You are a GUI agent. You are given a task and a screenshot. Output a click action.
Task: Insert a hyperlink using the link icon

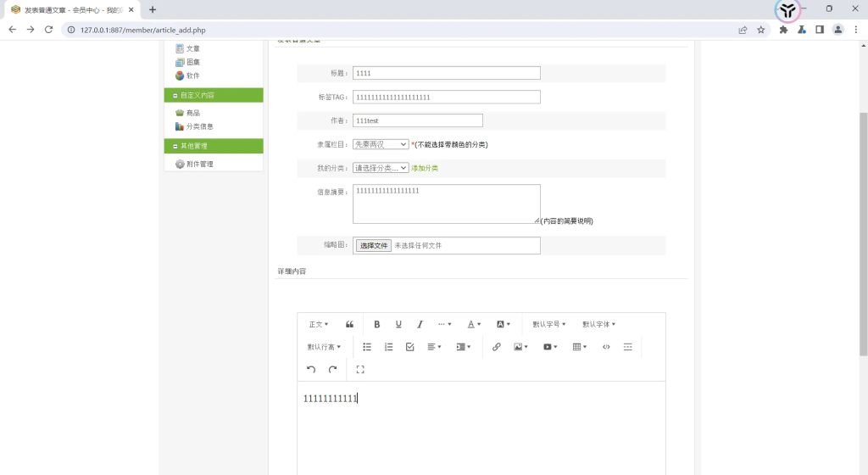tap(497, 347)
